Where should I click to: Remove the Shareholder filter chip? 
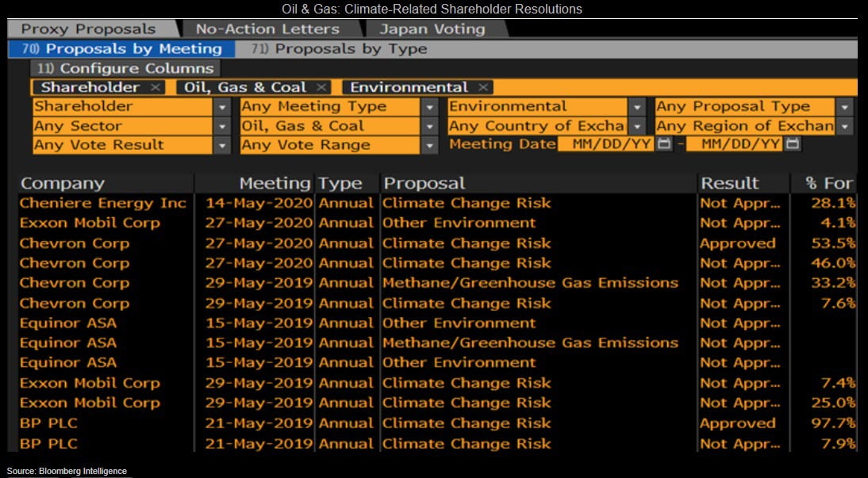click(x=156, y=87)
